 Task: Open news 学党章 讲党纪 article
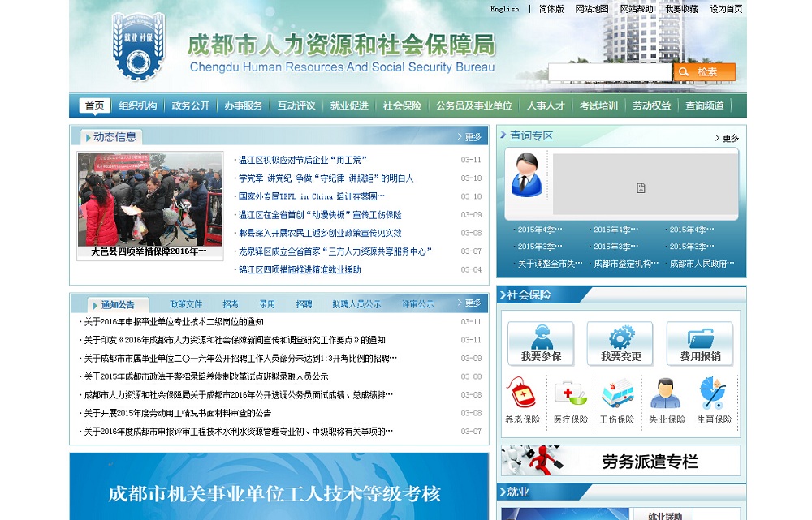326,178
